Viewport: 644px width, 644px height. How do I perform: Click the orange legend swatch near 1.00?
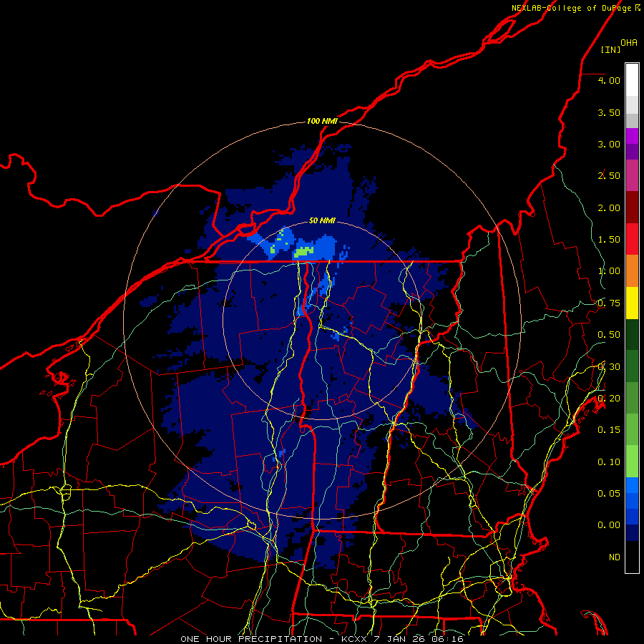(x=632, y=270)
